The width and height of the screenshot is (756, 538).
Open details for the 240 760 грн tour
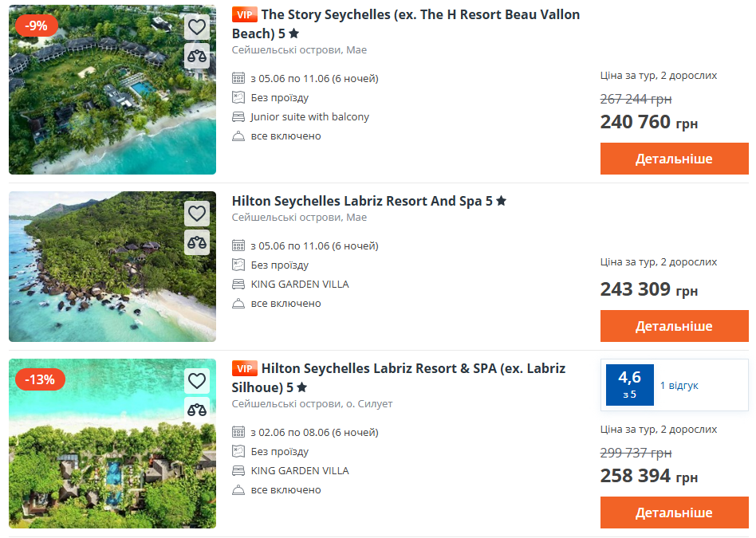tap(674, 159)
